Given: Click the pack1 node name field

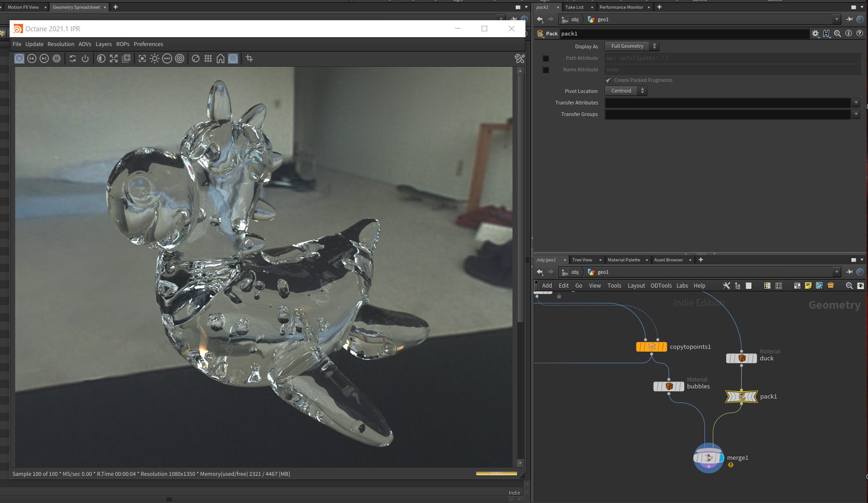Looking at the screenshot, I should [684, 34].
